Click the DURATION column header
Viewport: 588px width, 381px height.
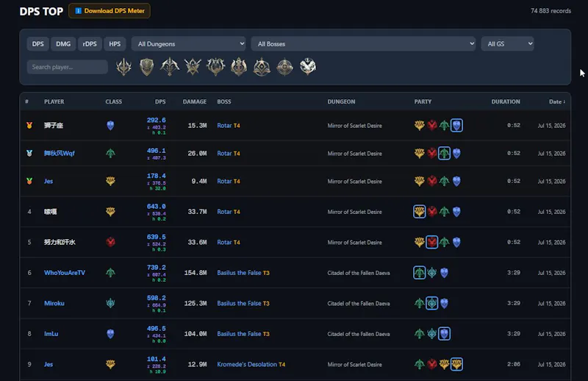pos(506,102)
